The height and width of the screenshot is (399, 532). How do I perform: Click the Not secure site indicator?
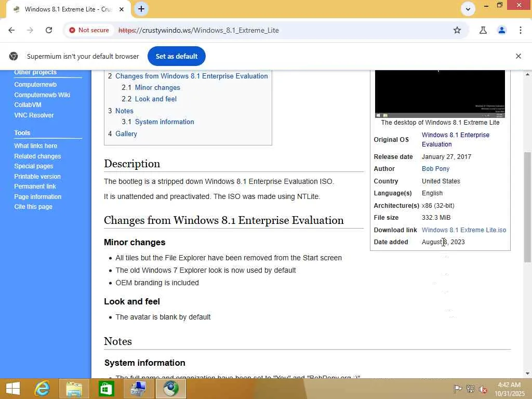89,30
